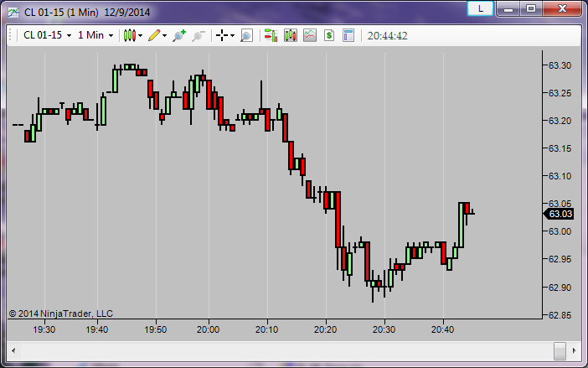Click the 20:30 time axis label
Viewport: 588px width, 368px height.
(x=384, y=329)
